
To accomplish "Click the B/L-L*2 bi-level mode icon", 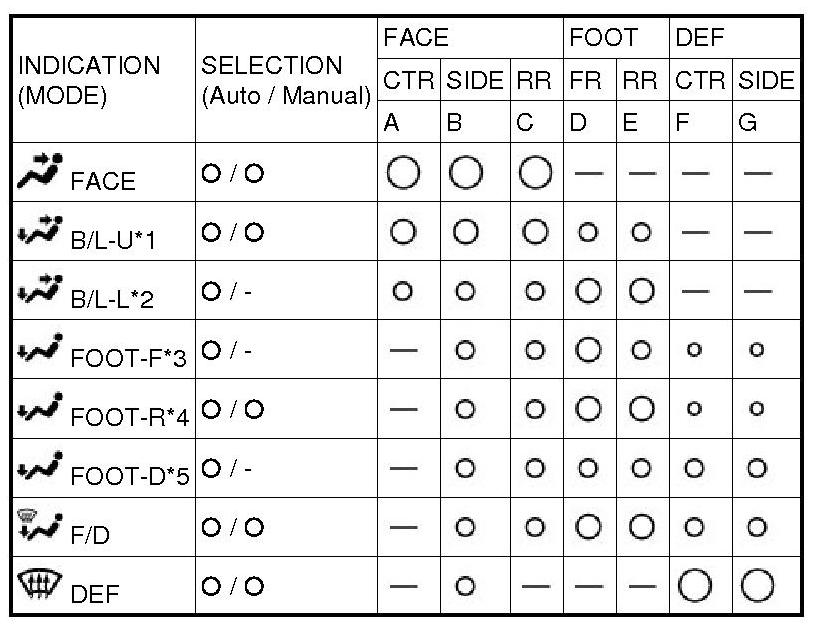I will pyautogui.click(x=40, y=291).
